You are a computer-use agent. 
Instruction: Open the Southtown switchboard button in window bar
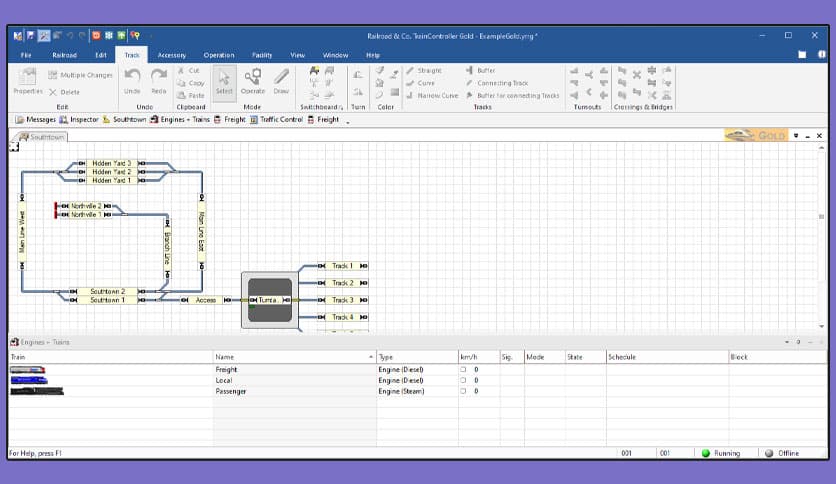click(124, 119)
